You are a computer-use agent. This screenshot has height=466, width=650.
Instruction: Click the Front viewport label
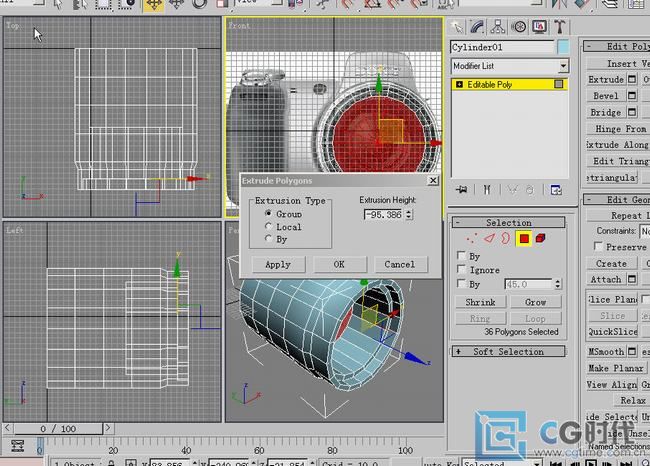click(239, 26)
